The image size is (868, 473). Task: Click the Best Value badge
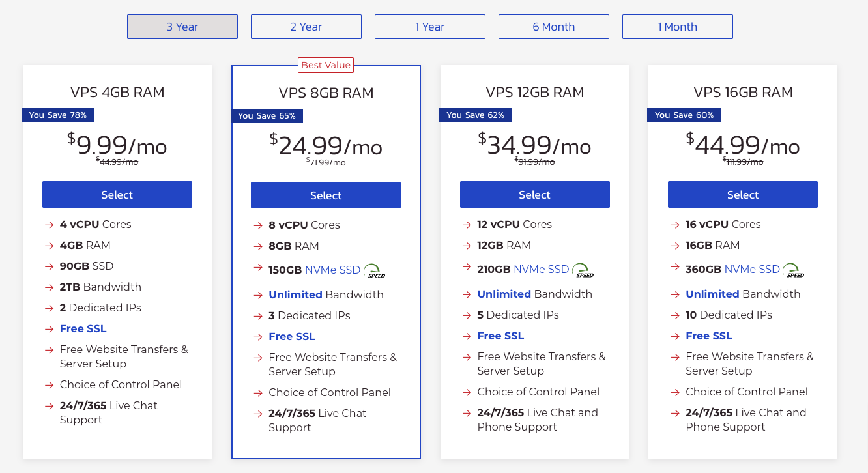tap(326, 65)
